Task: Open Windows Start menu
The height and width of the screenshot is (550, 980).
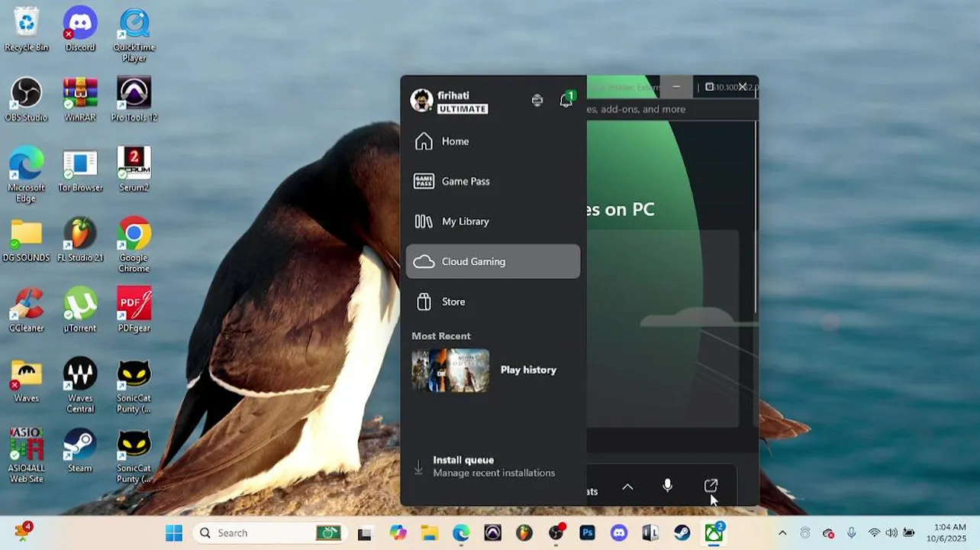Action: (174, 533)
